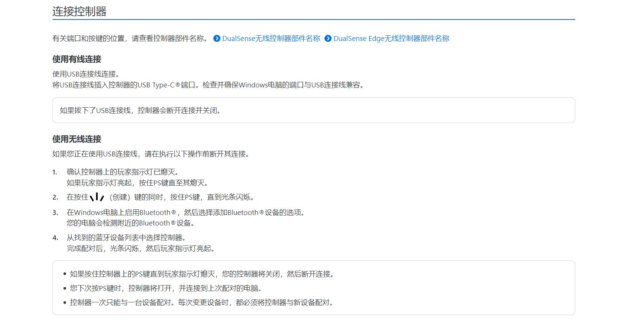This screenshot has height=323, width=644.
Task: Click the bullet about pairing with one device
Action: pyautogui.click(x=201, y=302)
